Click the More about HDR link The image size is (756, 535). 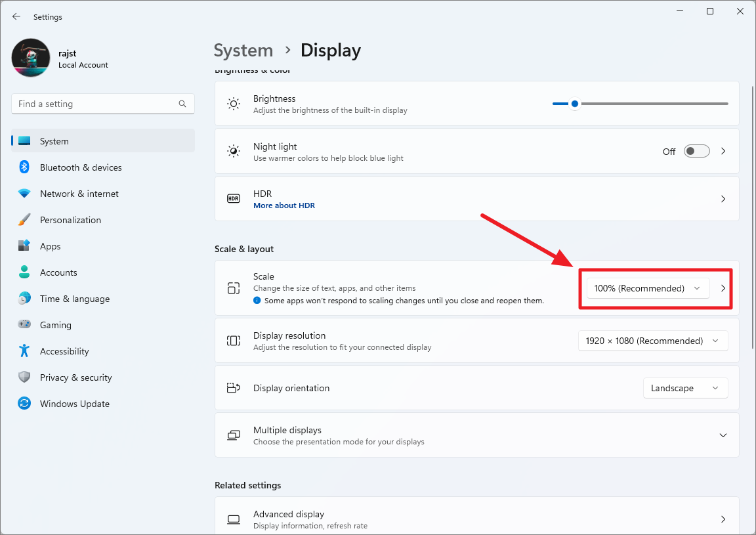(x=284, y=205)
